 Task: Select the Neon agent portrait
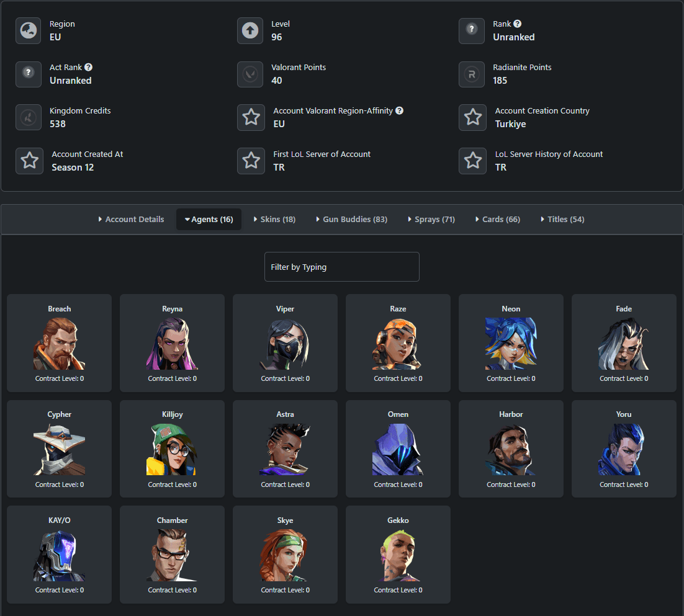[x=511, y=344]
